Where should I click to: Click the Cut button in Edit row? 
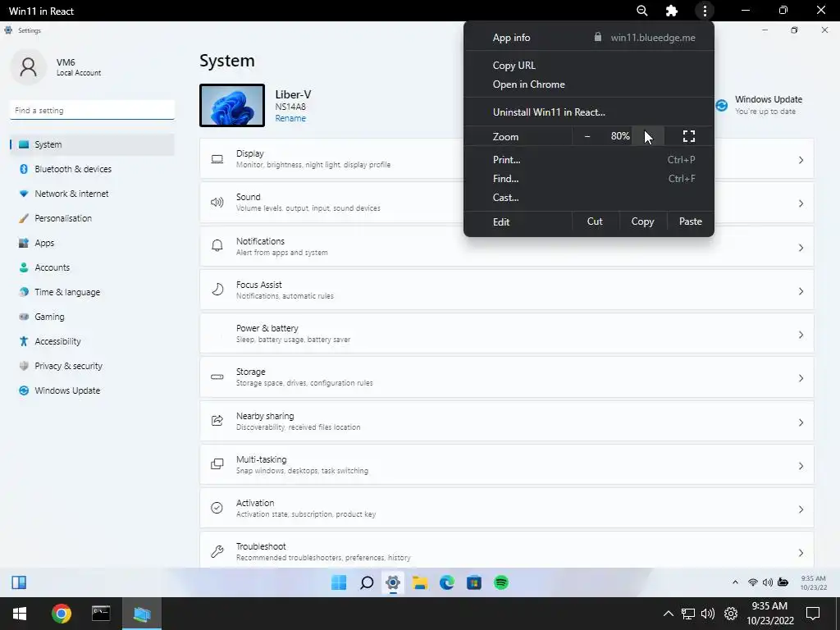point(595,221)
